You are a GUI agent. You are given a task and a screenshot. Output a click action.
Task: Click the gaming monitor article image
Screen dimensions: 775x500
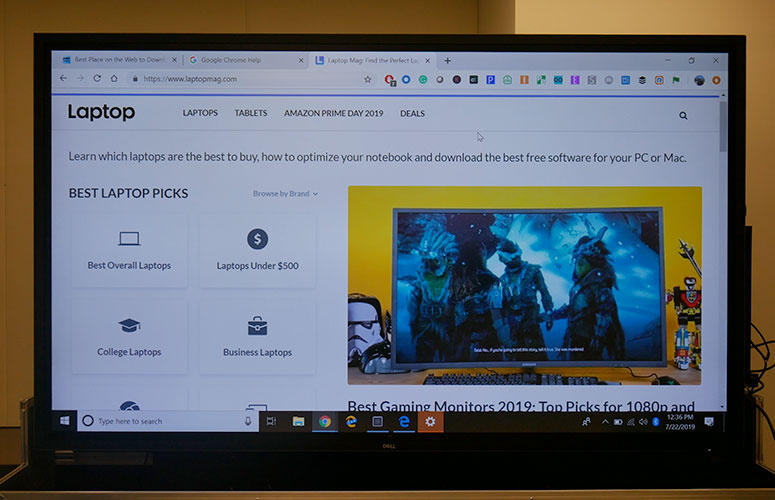point(524,286)
